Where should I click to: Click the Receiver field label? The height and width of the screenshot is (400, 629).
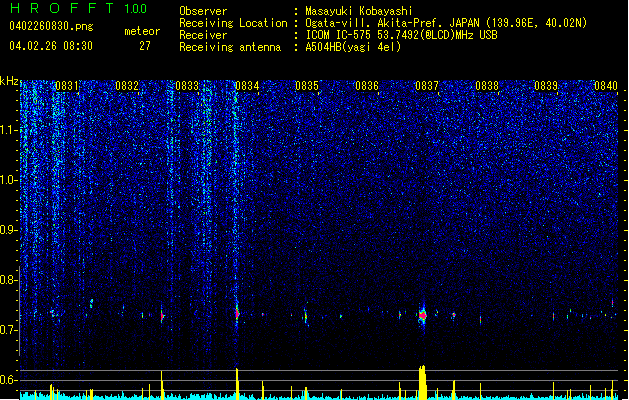(203, 35)
